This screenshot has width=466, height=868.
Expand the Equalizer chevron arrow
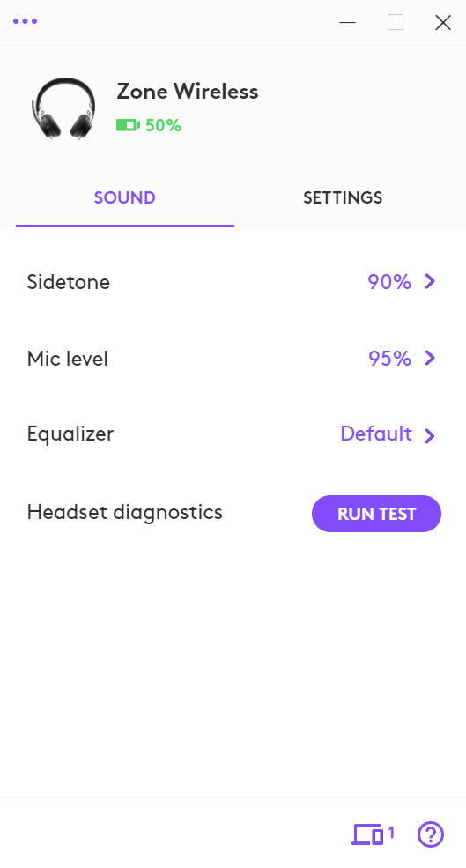[430, 435]
